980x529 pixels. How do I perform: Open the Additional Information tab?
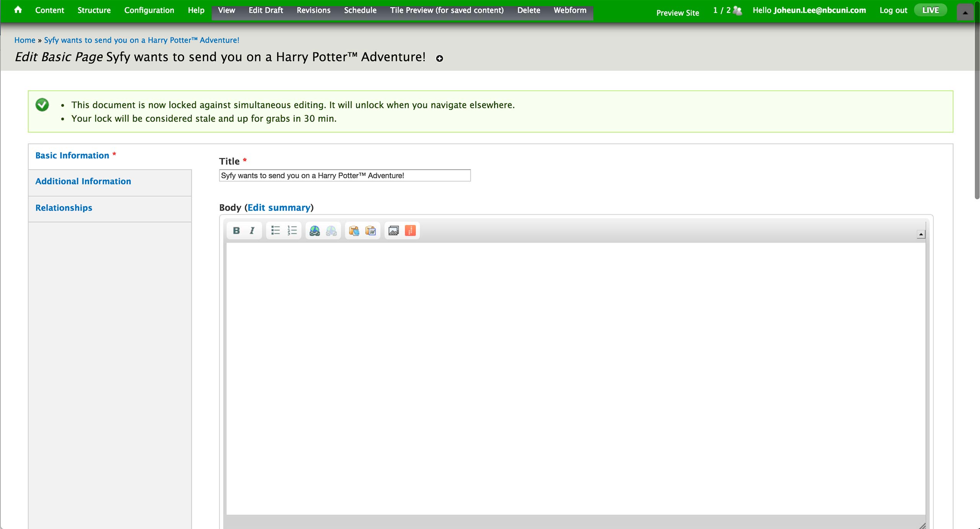(x=83, y=181)
